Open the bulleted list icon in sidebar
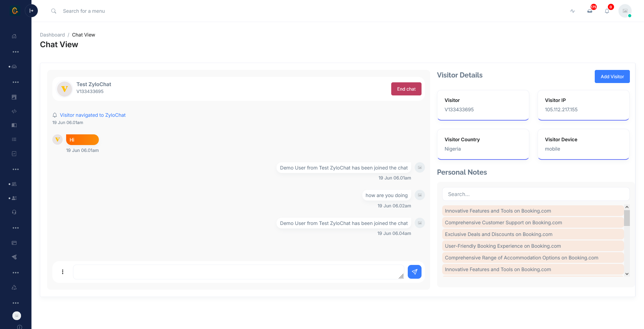Image resolution: width=644 pixels, height=329 pixels. pyautogui.click(x=14, y=140)
